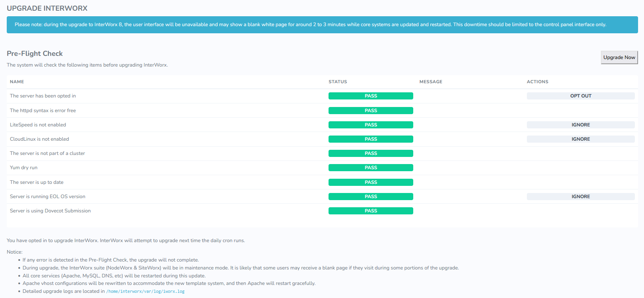
Task: Click PASS badge for Dovecot Submission row
Action: tap(370, 211)
